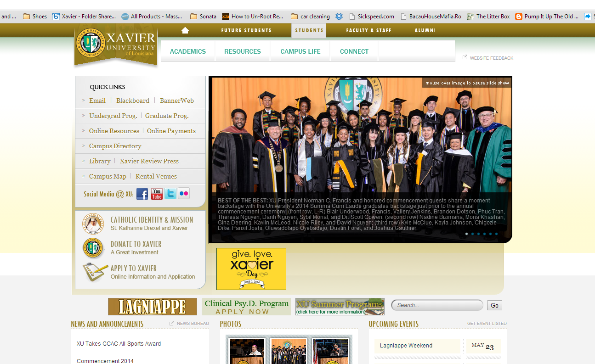Open the Sickspeed.com bookmark
Viewport: 595px width, 364px height.
(371, 16)
